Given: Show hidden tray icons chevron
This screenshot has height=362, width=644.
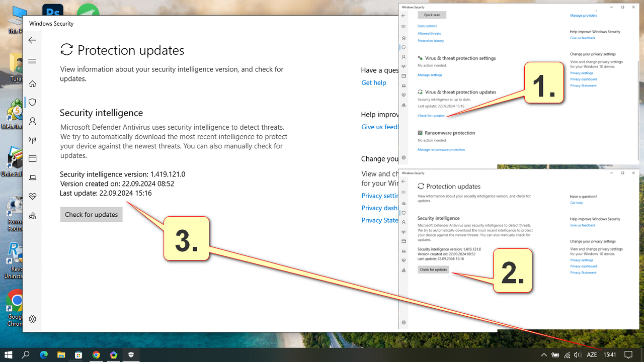Looking at the screenshot, I should 543,355.
